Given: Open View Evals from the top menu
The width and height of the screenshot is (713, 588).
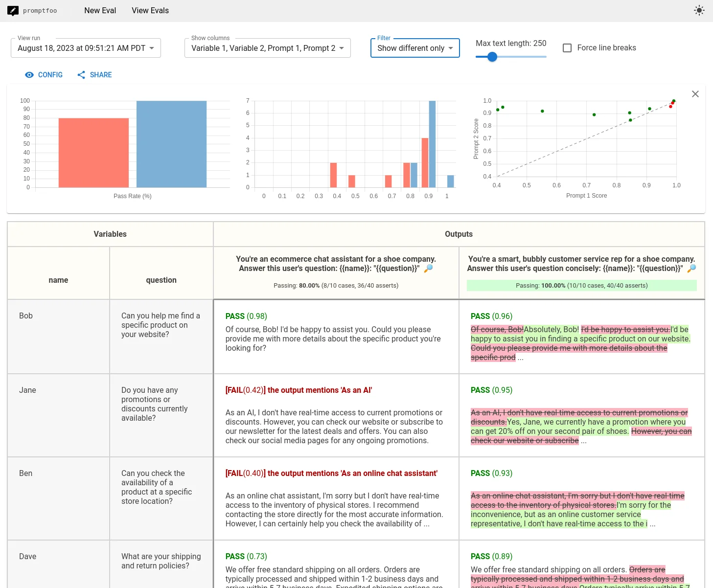Looking at the screenshot, I should [x=150, y=10].
